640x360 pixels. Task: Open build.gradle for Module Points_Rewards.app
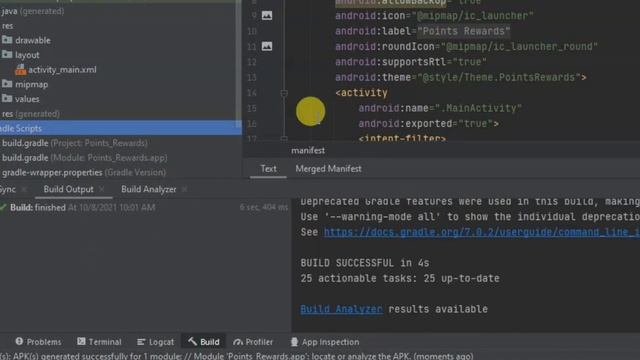(x=84, y=158)
